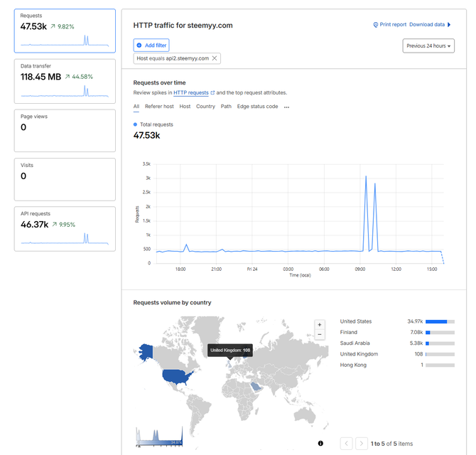The height and width of the screenshot is (455, 476).
Task: Toggle the Total requests legend item
Action: pyautogui.click(x=153, y=124)
